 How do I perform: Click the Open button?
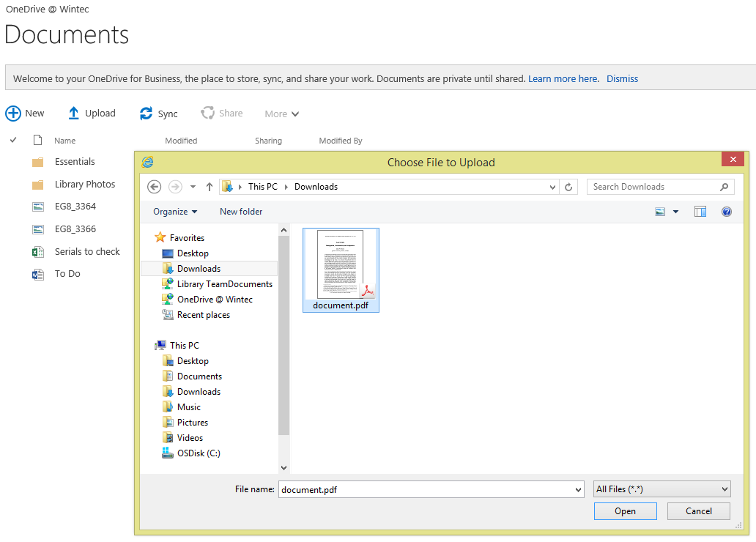click(x=626, y=511)
